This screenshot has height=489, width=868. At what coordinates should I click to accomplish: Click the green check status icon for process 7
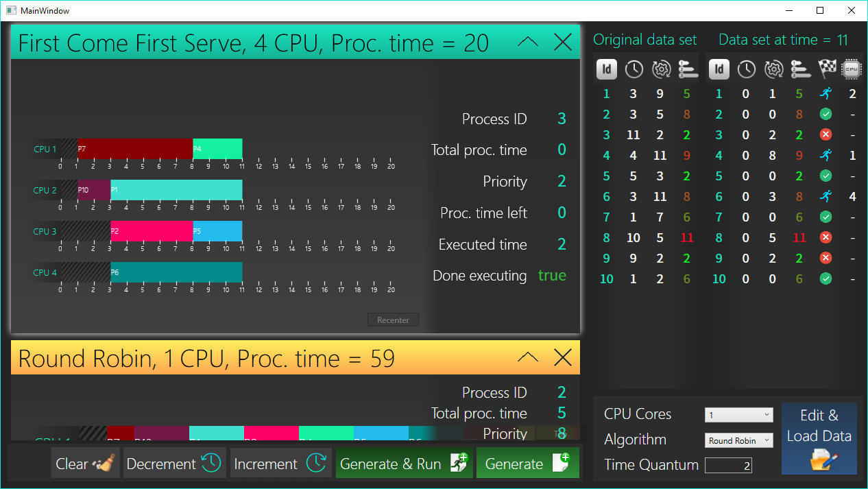[826, 217]
